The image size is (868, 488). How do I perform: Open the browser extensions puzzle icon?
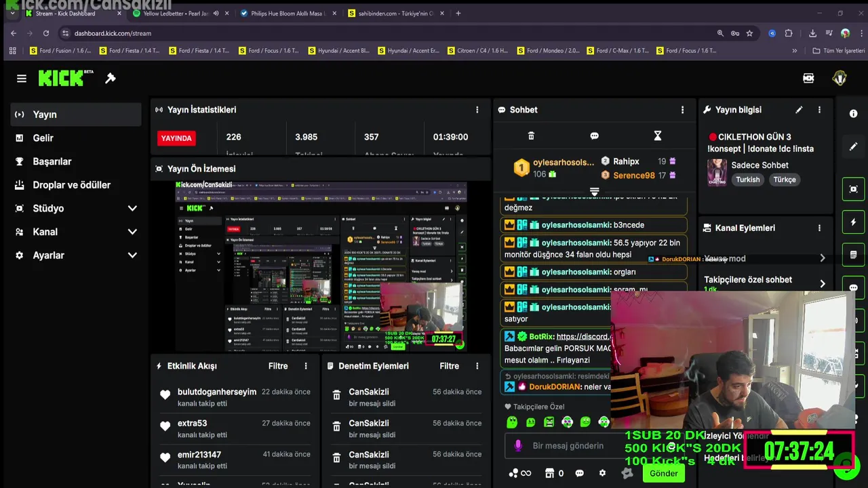point(789,33)
